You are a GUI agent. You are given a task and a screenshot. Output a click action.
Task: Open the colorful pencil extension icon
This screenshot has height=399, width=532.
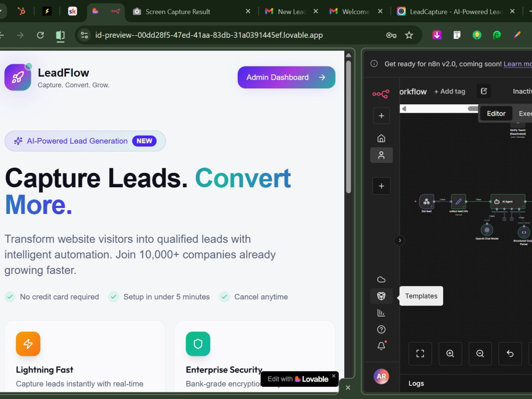(x=517, y=35)
